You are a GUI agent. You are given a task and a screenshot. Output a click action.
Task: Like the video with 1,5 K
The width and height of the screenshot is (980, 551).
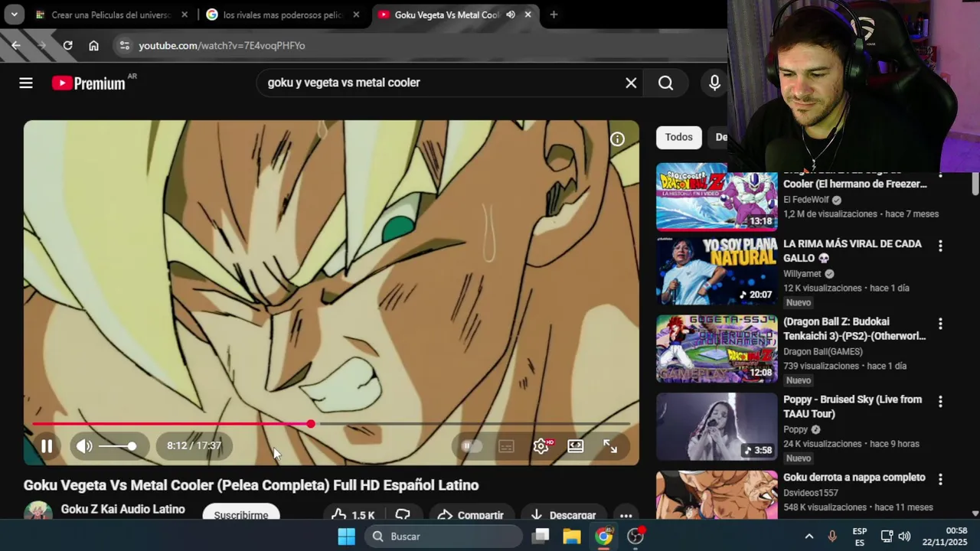coord(354,514)
